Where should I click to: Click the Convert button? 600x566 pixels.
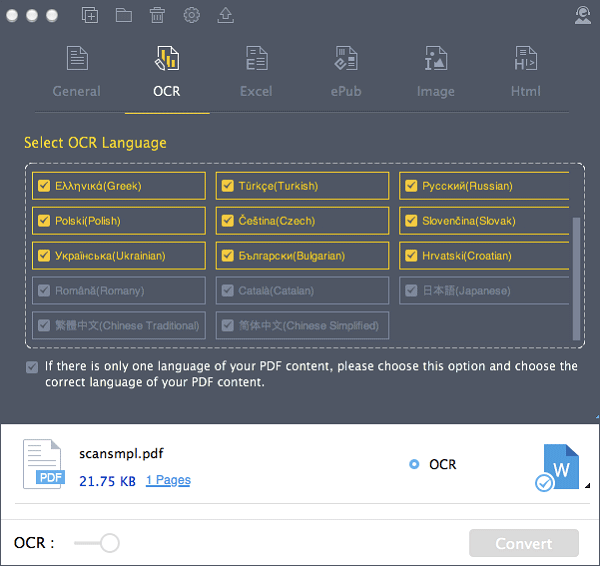[523, 543]
